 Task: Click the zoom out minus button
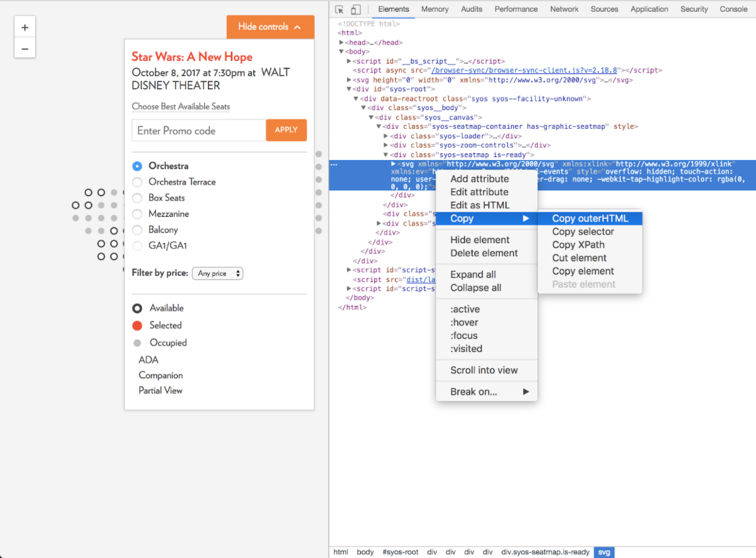pyautogui.click(x=25, y=48)
